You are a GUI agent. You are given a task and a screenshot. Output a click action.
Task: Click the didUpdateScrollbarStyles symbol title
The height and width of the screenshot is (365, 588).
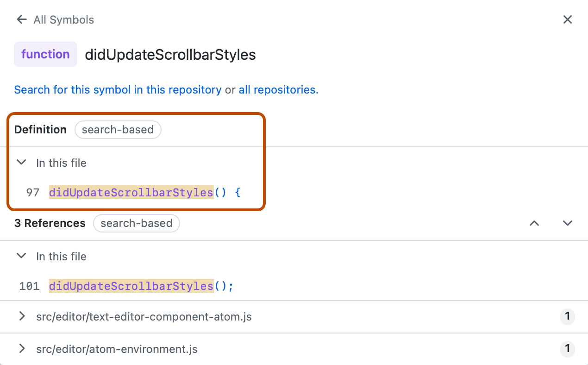[170, 54]
